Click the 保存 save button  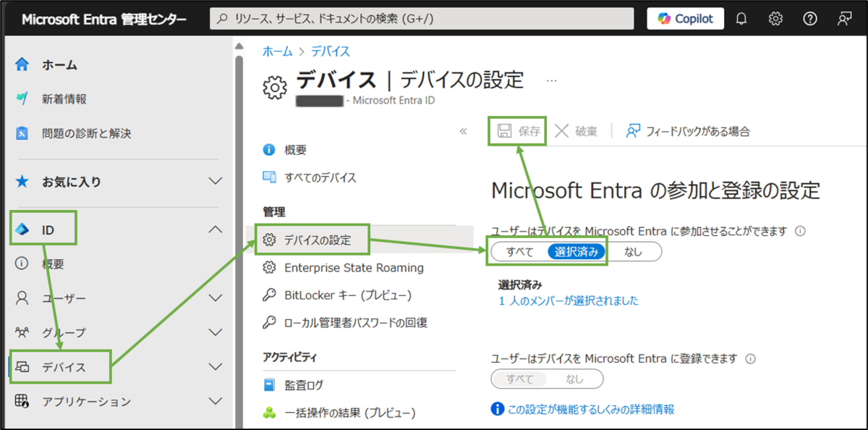[519, 131]
